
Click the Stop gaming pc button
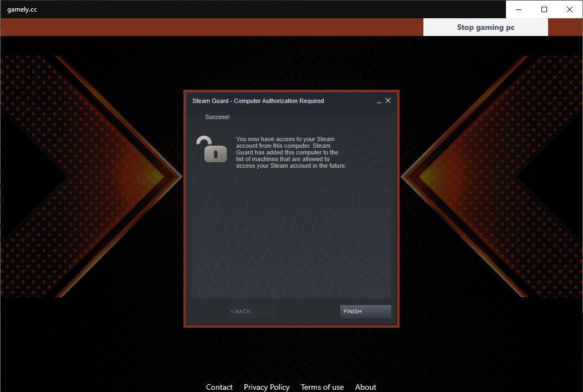pos(485,27)
